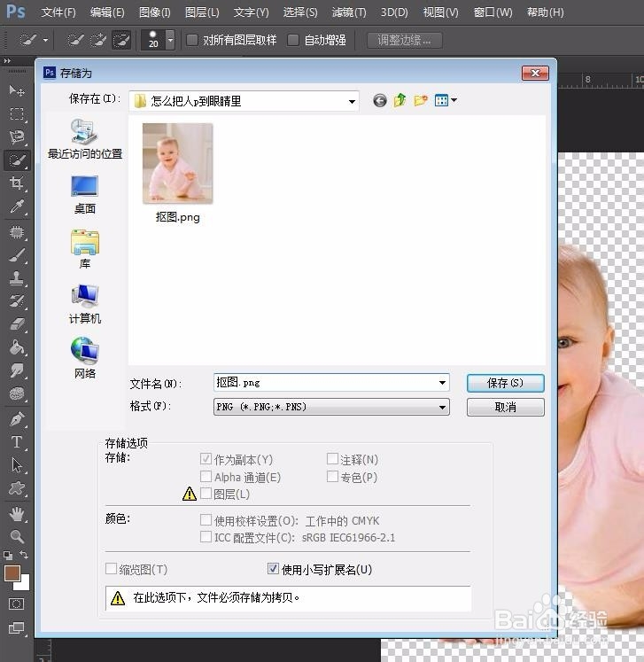Click New Selection option in options bar

[75, 41]
